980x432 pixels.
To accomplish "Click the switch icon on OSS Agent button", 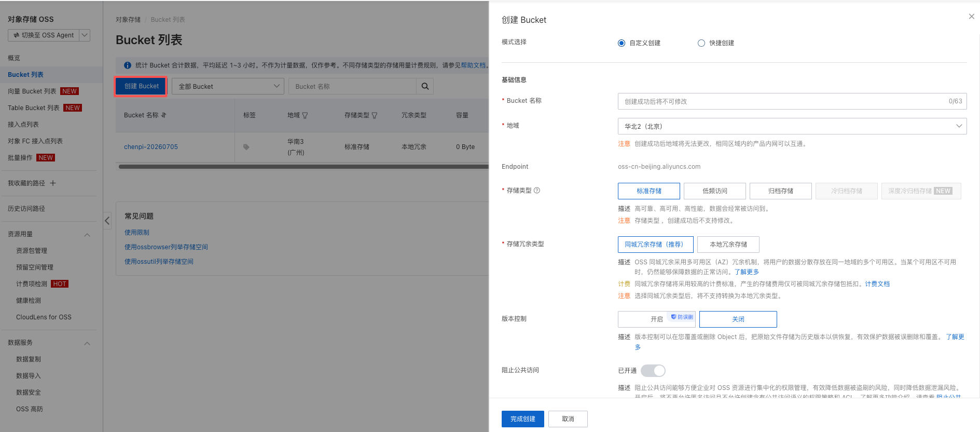I will [16, 35].
